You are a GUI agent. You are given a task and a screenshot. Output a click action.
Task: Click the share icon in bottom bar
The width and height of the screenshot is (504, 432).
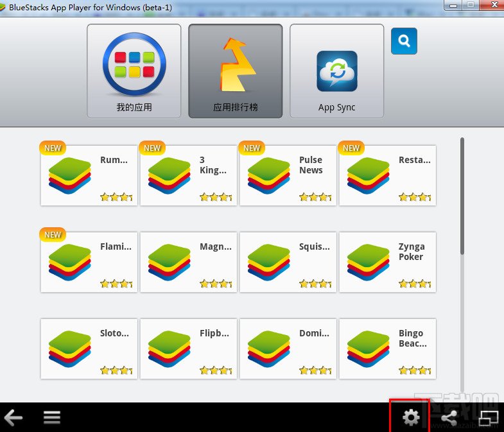point(449,418)
